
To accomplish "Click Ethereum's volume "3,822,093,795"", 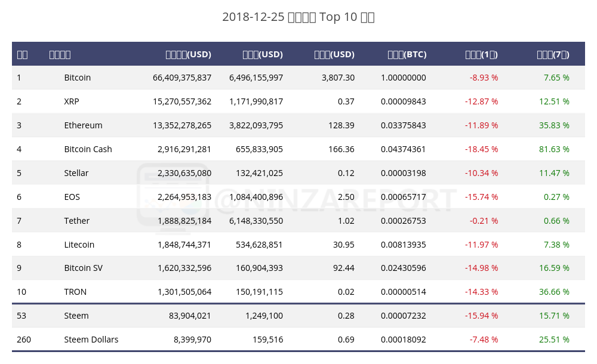I will 256,125.
